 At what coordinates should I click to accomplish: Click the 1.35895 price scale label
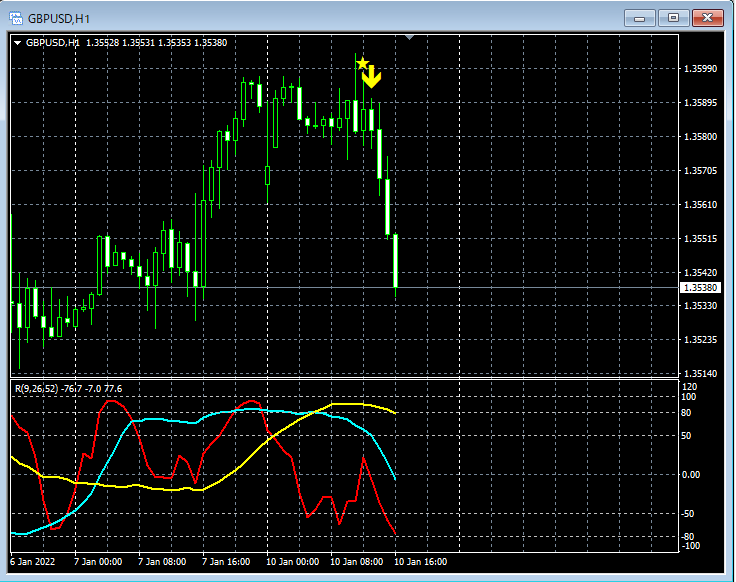tap(700, 103)
